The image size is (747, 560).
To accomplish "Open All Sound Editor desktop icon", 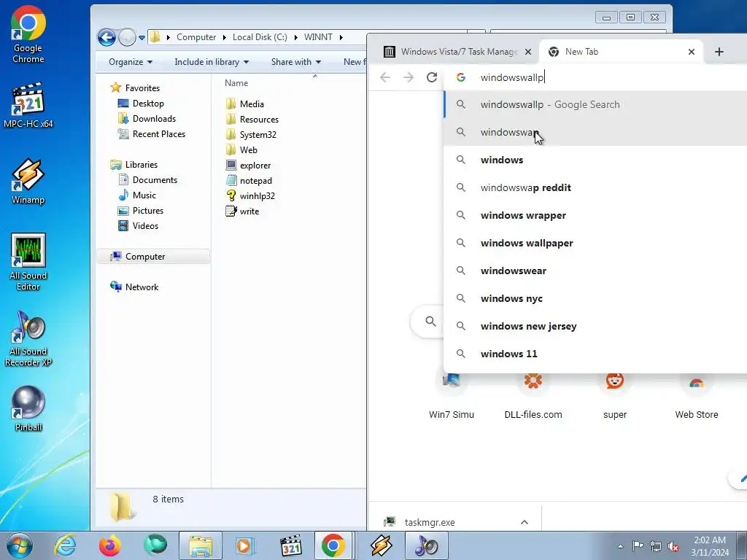I will (x=28, y=262).
